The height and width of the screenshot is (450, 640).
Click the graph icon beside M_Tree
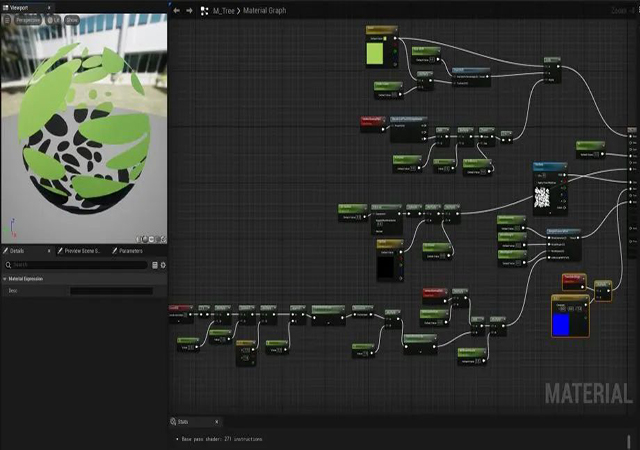[204, 10]
